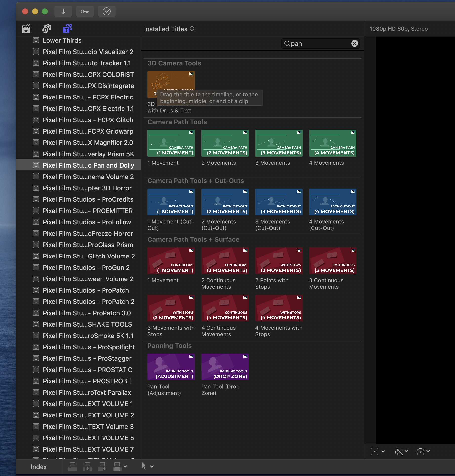Click the connect clip to storyline icon

pyautogui.click(x=73, y=466)
